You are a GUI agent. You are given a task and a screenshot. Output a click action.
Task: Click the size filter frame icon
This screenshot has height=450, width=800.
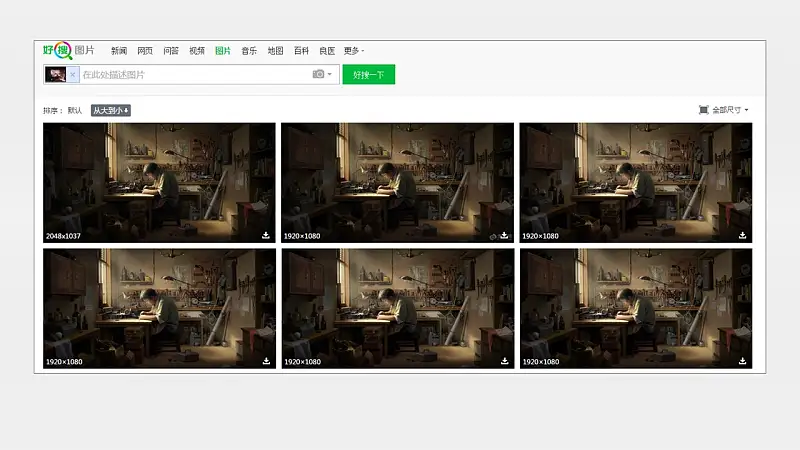(x=704, y=110)
